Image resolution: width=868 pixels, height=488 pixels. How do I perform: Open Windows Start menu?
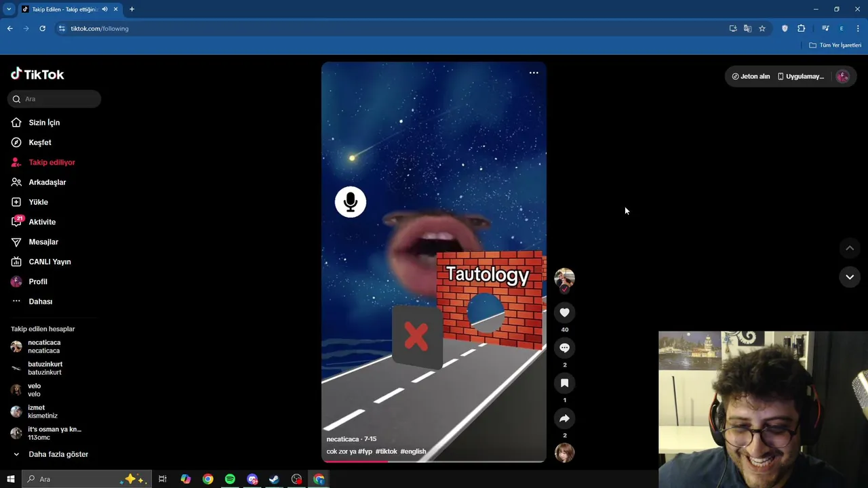pyautogui.click(x=11, y=479)
